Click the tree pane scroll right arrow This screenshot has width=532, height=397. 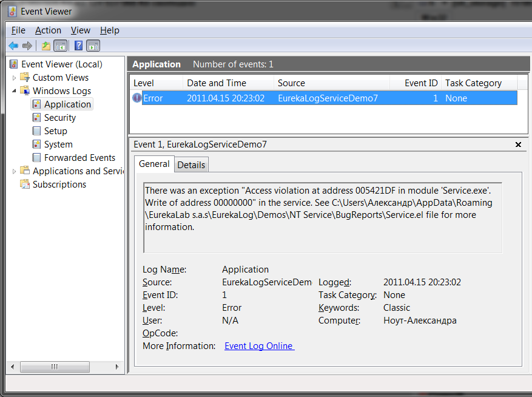pyautogui.click(x=117, y=367)
